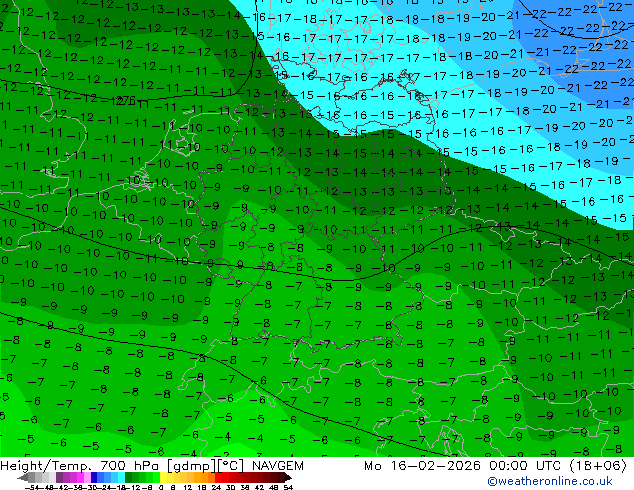Click the -54 legend scale value
This screenshot has height=490, width=634.
coord(32,488)
